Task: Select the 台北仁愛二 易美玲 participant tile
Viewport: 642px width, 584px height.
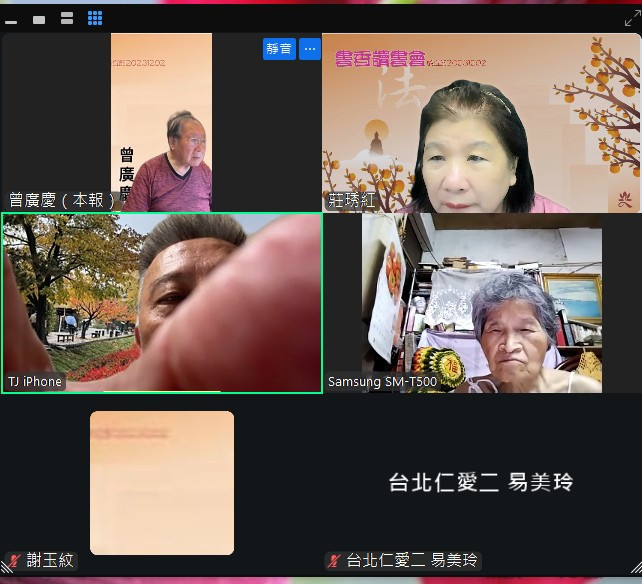Action: [x=481, y=482]
